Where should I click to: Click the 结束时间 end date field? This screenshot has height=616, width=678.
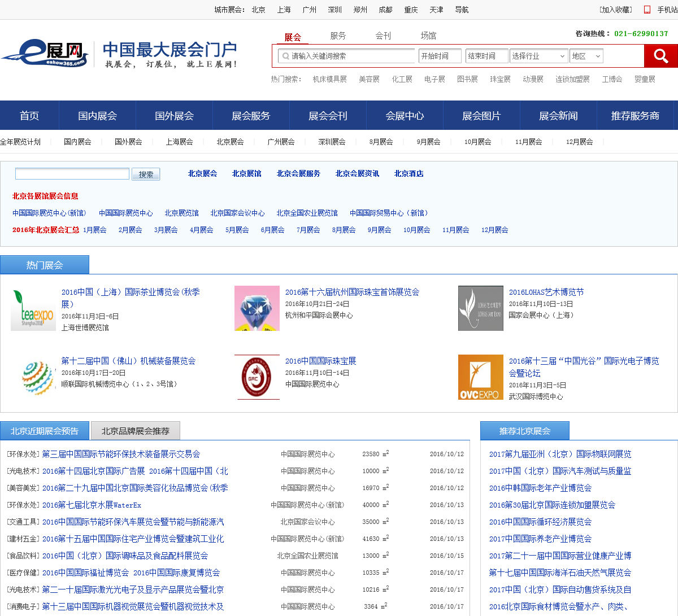pos(487,56)
